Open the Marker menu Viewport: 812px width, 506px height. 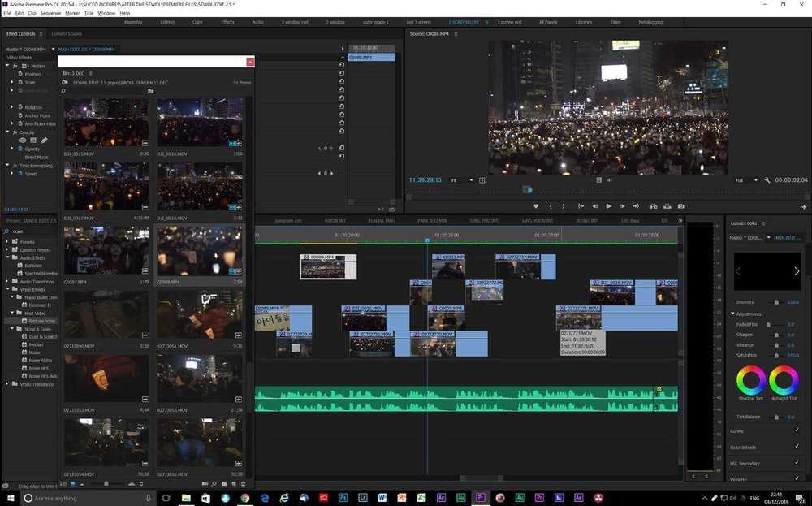(x=72, y=13)
